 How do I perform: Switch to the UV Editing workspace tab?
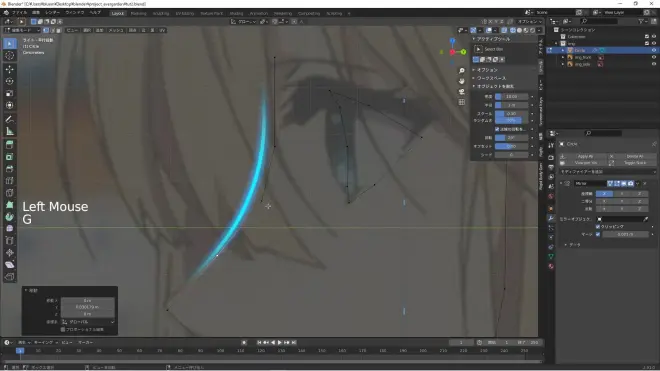point(185,13)
